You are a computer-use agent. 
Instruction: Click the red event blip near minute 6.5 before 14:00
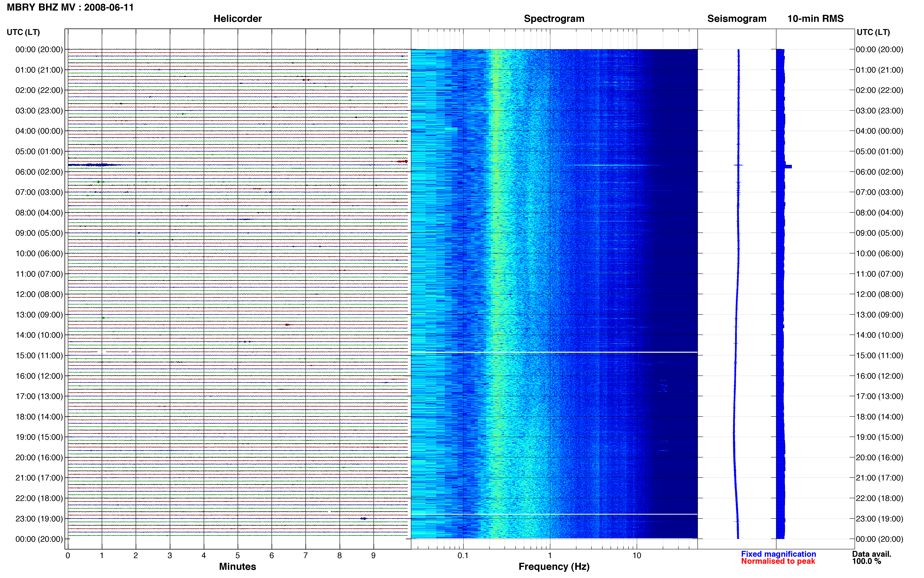point(288,325)
